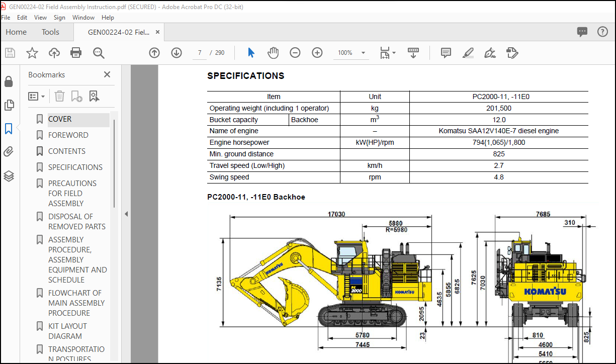Click the page number input field
The width and height of the screenshot is (616, 364).
(201, 53)
